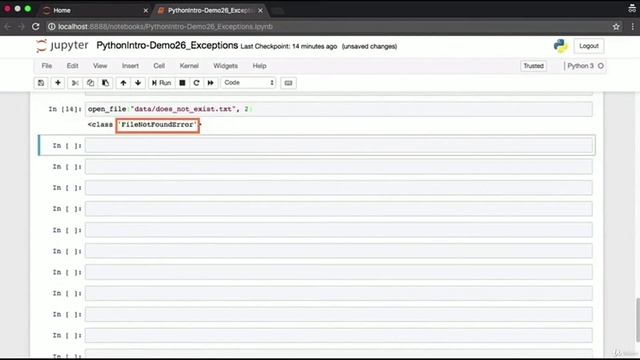Copy selected cells icon

point(90,83)
